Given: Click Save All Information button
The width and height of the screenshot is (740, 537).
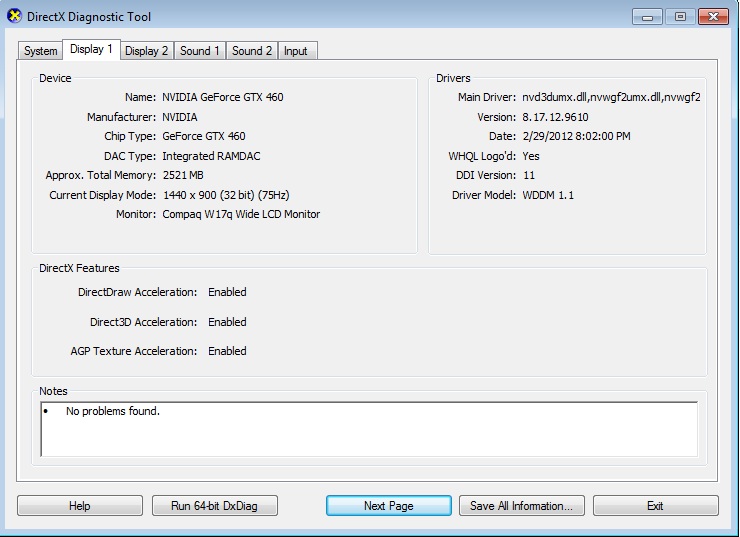Looking at the screenshot, I should (522, 506).
